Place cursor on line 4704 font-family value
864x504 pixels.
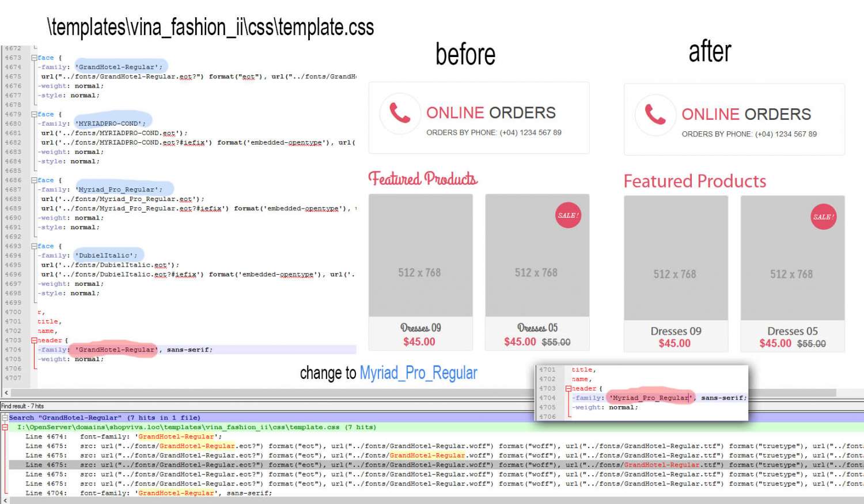[116, 350]
